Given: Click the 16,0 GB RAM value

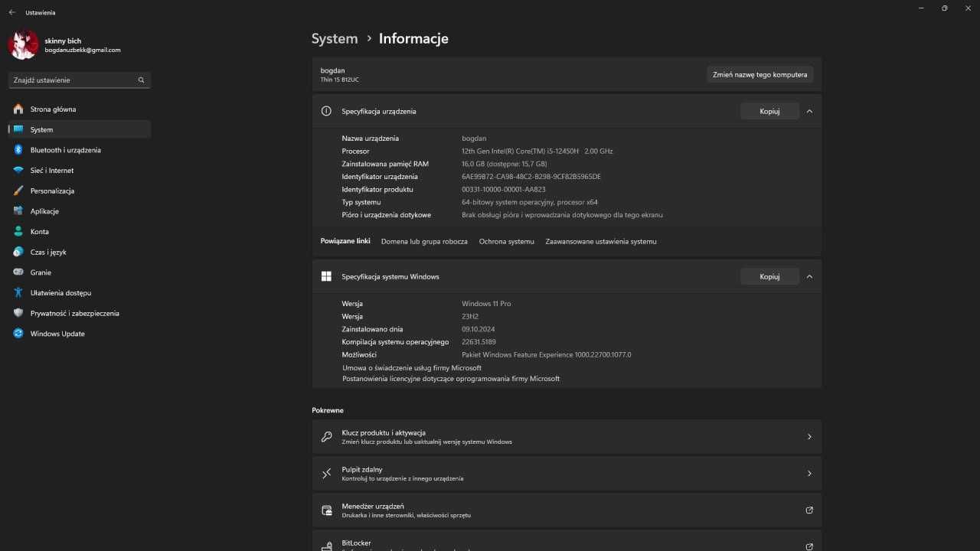Looking at the screenshot, I should click(x=505, y=164).
